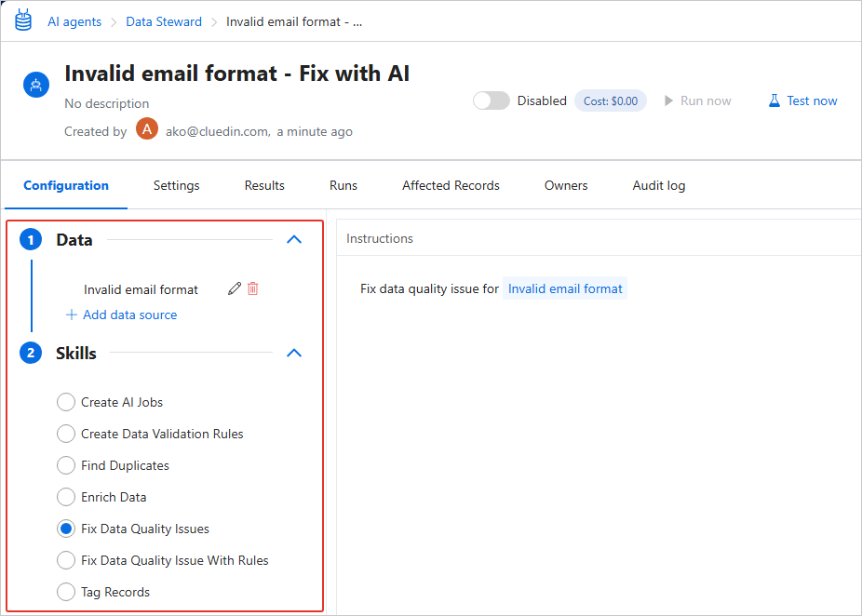Select the Tag Records skill
Screen dimensions: 862x616
tap(66, 592)
